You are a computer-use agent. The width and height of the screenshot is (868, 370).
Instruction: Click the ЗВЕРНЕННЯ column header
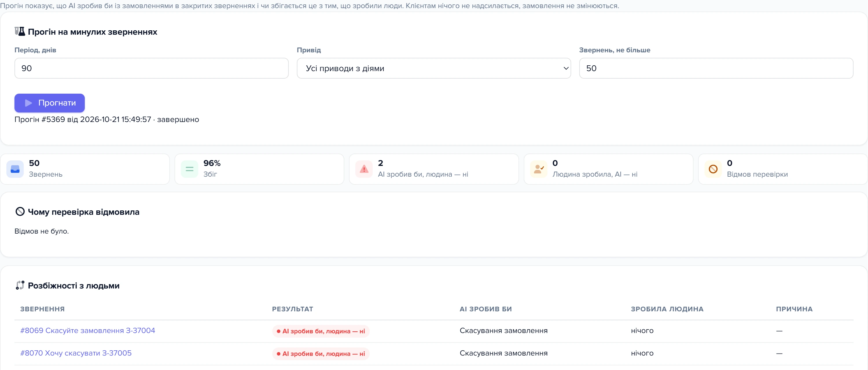click(43, 309)
